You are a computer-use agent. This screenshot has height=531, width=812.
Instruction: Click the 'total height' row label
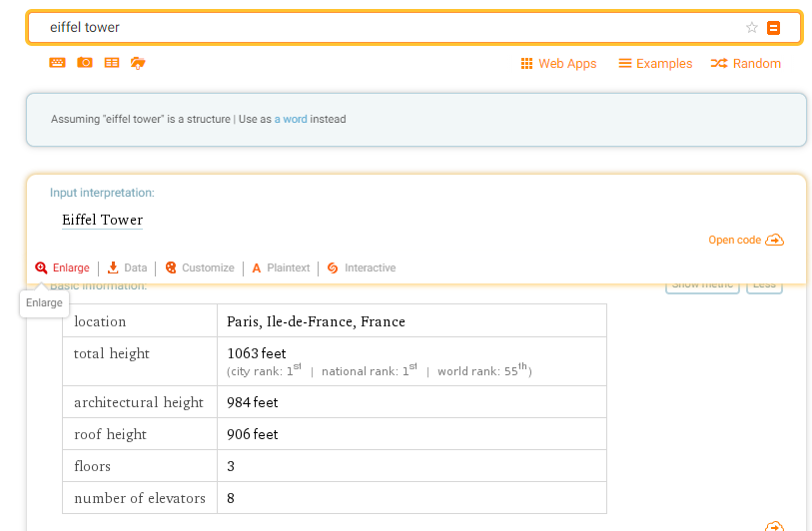(111, 353)
